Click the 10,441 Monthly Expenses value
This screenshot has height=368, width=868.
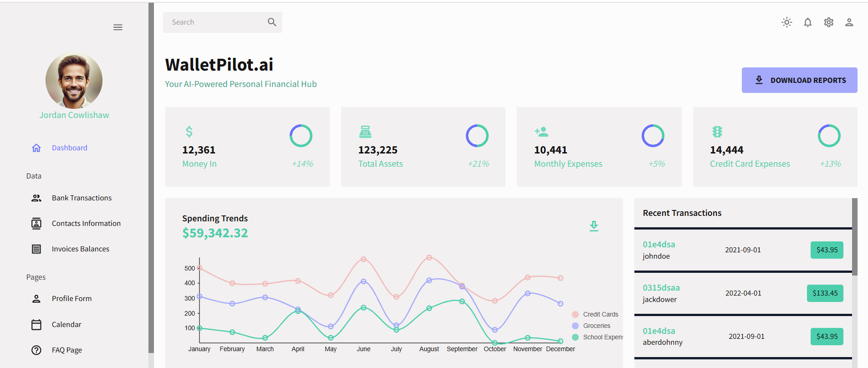point(551,150)
